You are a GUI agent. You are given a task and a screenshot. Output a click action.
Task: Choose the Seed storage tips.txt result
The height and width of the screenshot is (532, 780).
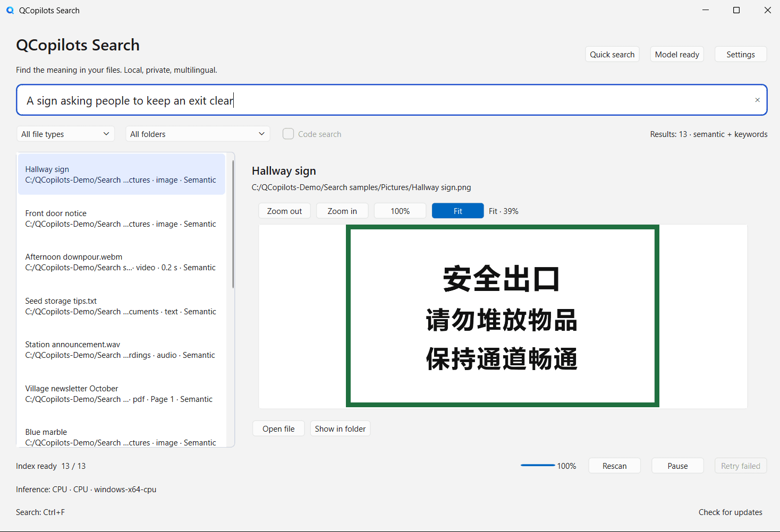(x=122, y=306)
